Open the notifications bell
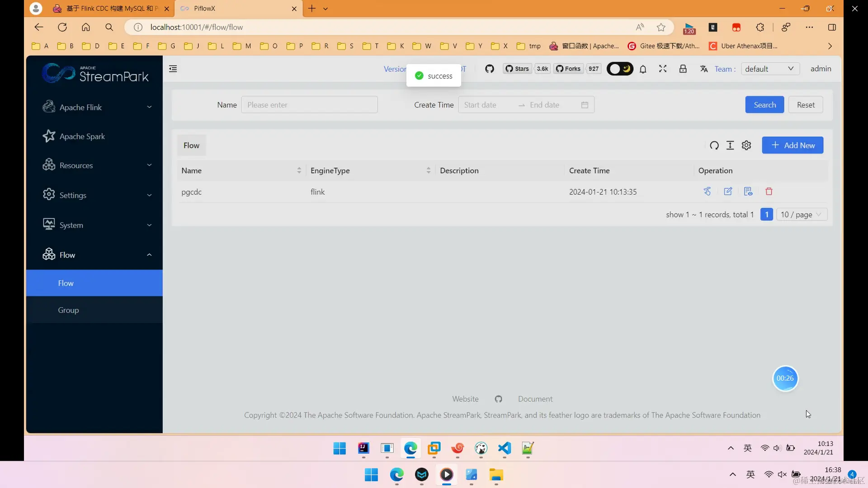Image resolution: width=868 pixels, height=488 pixels. (643, 69)
